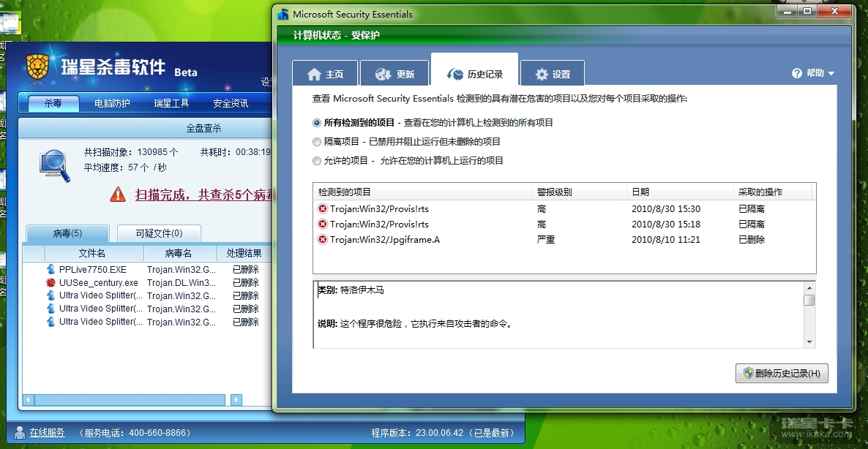Click red bug icon of UUSee_century.exe

[x=51, y=282]
